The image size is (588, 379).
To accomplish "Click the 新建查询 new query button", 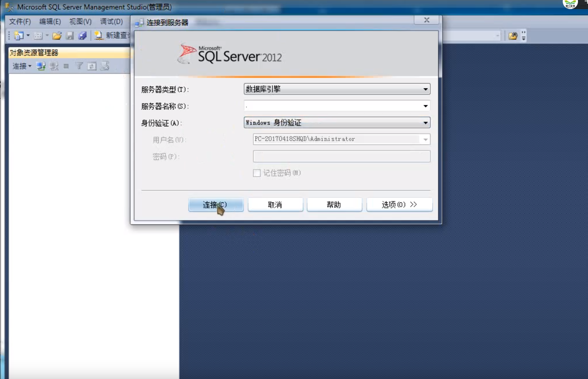I will (x=113, y=36).
